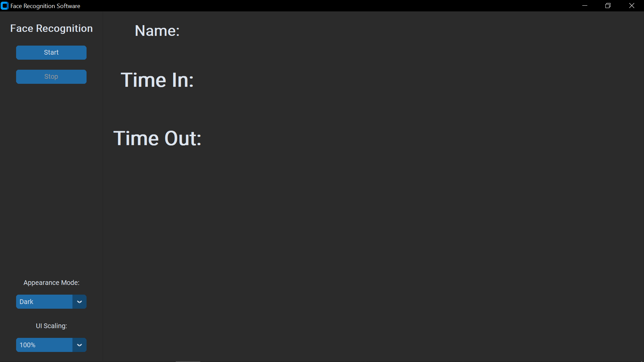Click the app icon in title bar
This screenshot has height=362, width=644.
[x=5, y=6]
